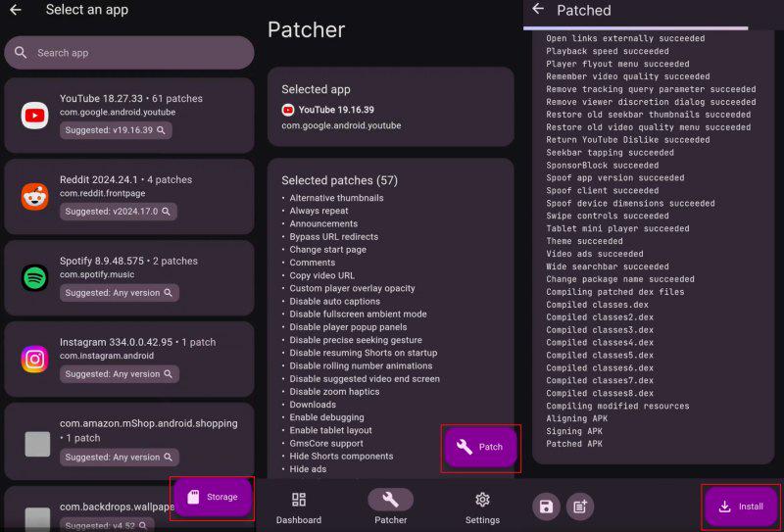Click the export log icon button
This screenshot has width=784, height=532.
[x=579, y=506]
